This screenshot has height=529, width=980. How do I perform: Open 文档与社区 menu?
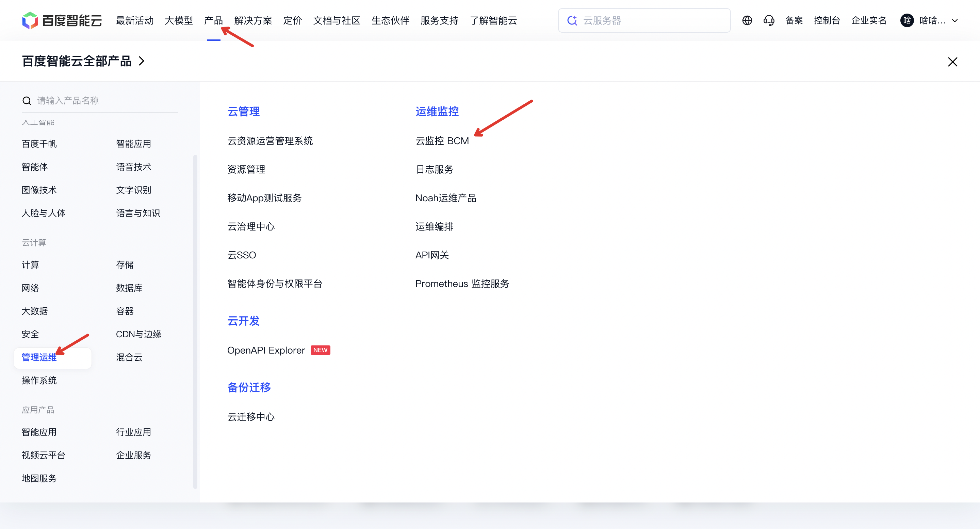pos(336,20)
